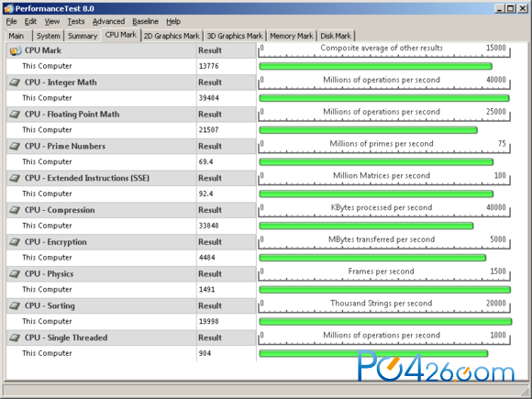The image size is (532, 399).
Task: Click the Prime Numbers green result bar
Action: (x=376, y=161)
